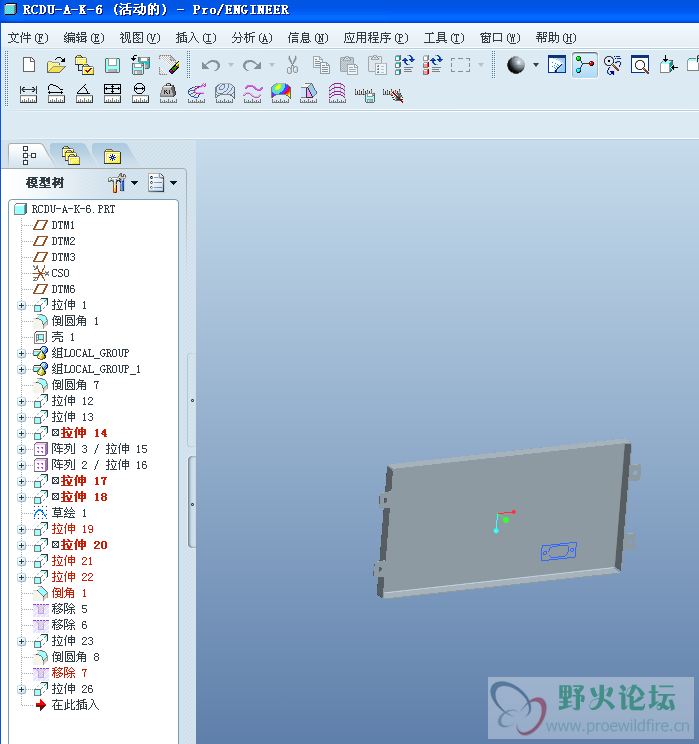Open the Redo history dropdown arrow
699x744 pixels.
coord(272,65)
